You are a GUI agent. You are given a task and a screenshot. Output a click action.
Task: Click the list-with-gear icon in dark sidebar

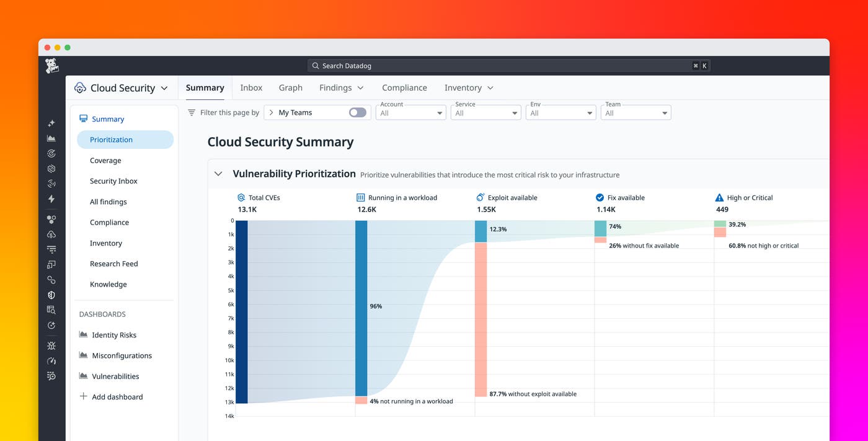coord(51,376)
